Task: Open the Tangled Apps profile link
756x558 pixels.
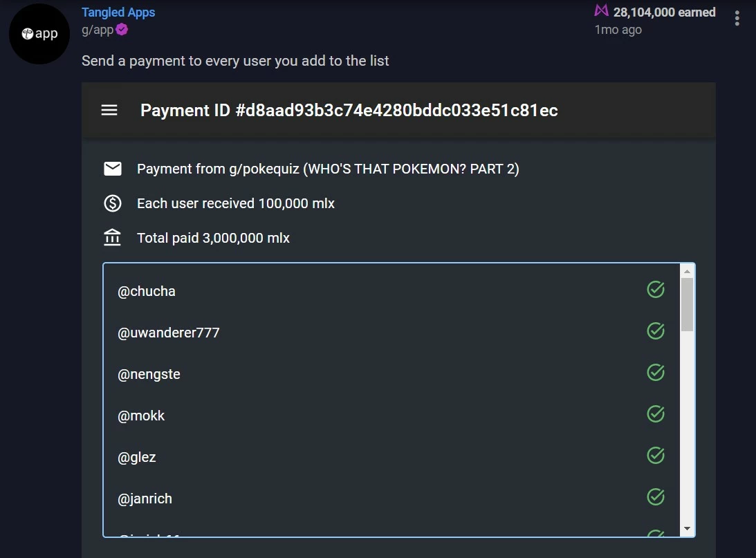Action: (x=118, y=12)
